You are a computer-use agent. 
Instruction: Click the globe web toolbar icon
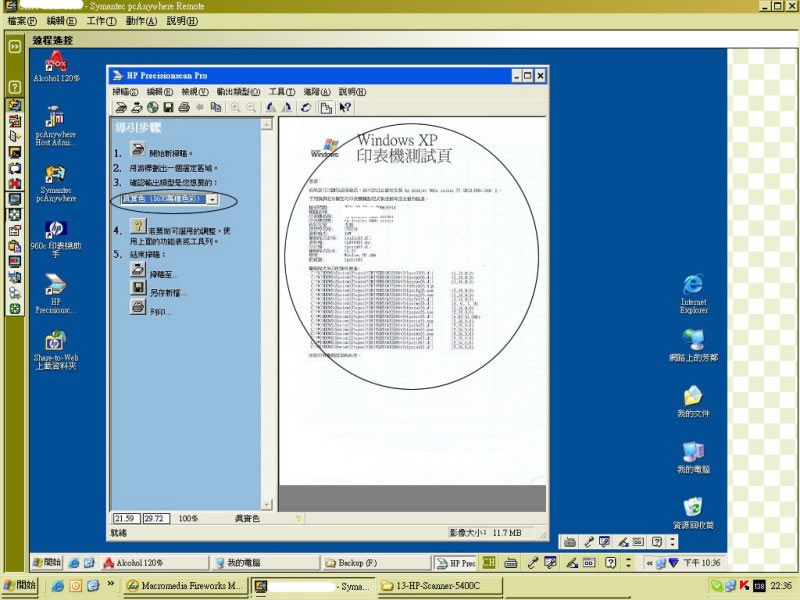[x=153, y=108]
